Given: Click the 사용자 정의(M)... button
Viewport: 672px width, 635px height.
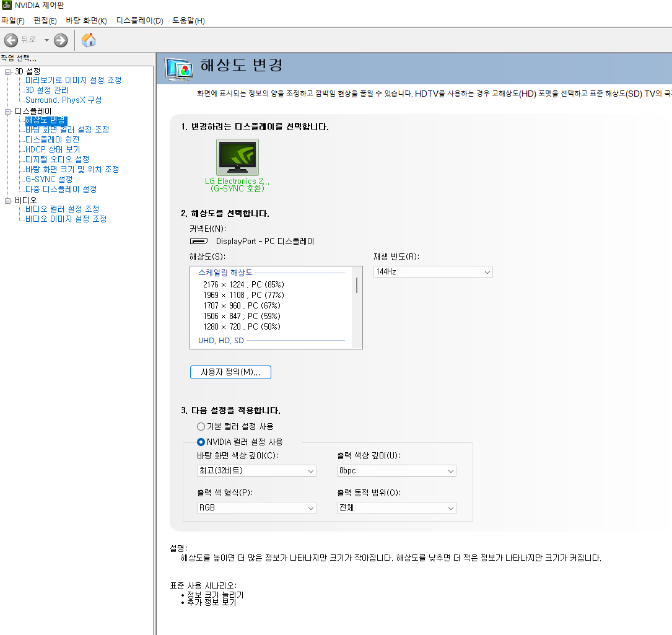Looking at the screenshot, I should coord(230,372).
